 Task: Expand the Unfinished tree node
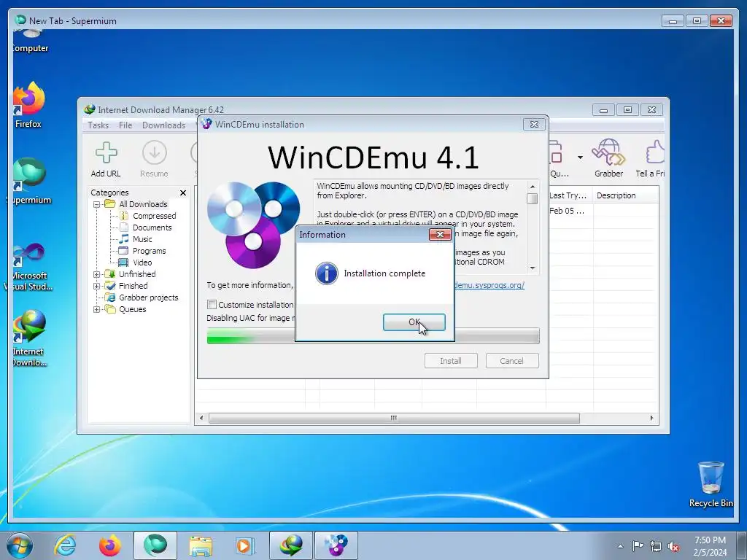[97, 274]
